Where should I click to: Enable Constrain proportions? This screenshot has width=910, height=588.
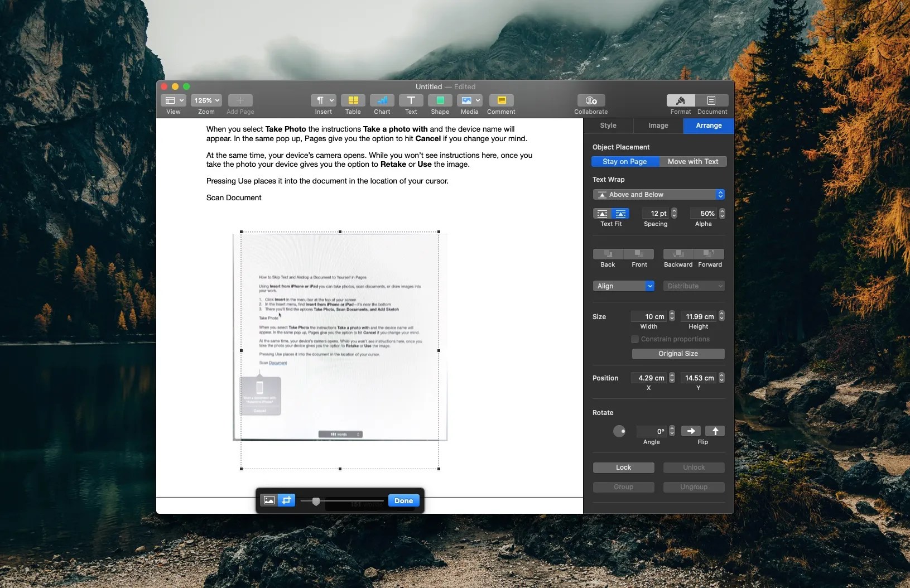click(x=635, y=339)
